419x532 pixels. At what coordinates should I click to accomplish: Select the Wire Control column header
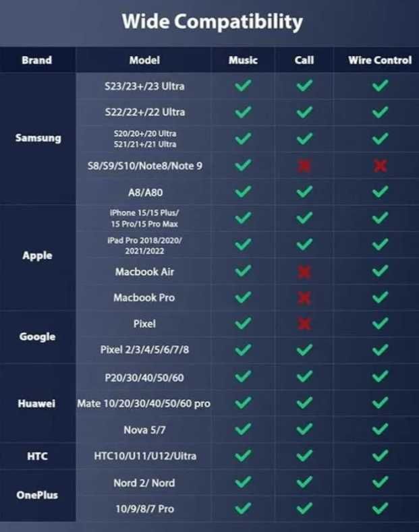[380, 60]
